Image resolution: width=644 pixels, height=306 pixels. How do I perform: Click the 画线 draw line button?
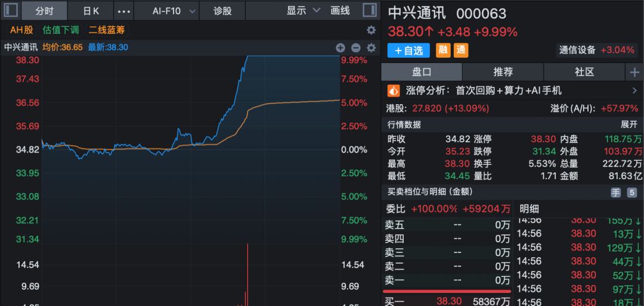[x=340, y=11]
